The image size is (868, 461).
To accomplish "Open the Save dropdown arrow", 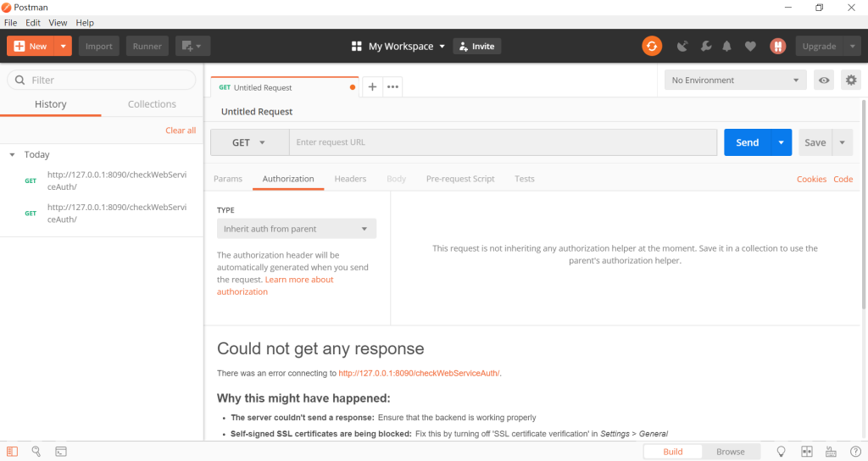I will tap(842, 142).
